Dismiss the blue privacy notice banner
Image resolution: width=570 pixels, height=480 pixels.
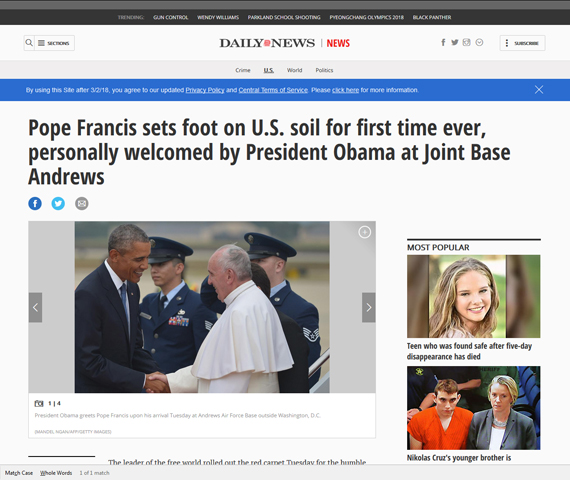click(x=539, y=89)
